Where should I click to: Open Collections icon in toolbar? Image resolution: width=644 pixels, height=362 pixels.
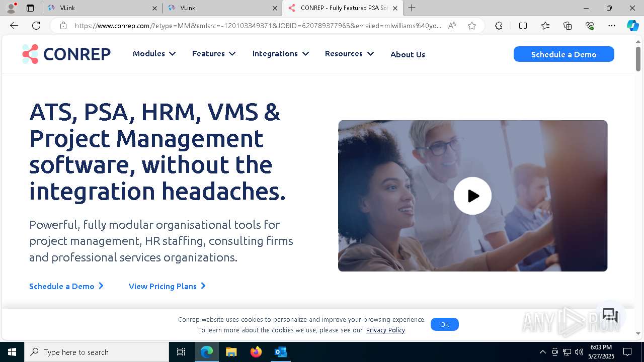(568, 26)
